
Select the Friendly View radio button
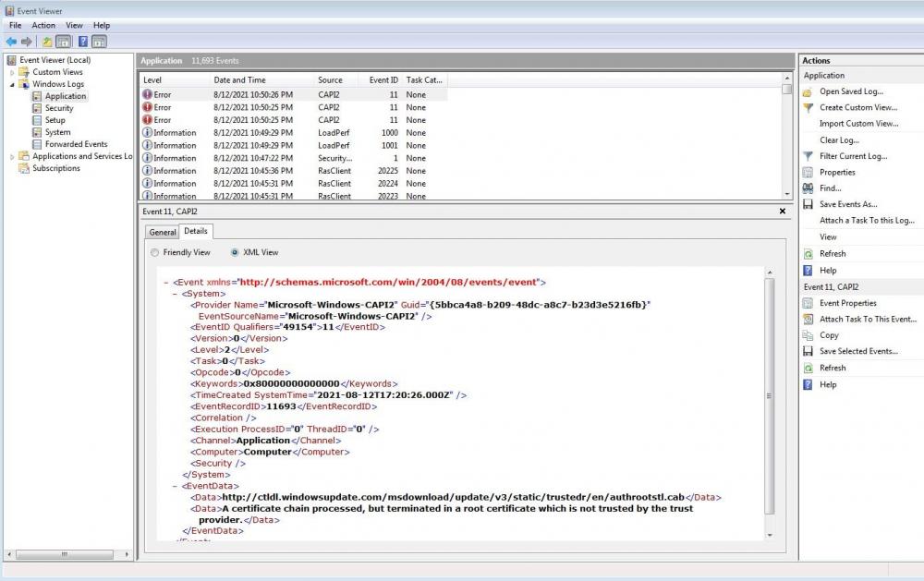click(x=153, y=252)
